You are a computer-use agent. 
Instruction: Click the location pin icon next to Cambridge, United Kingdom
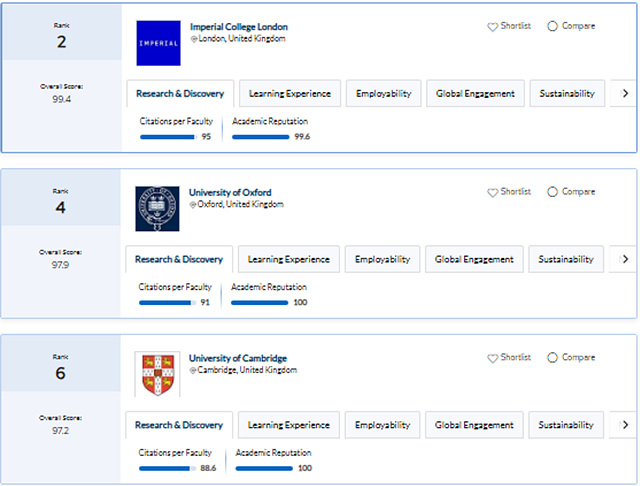pyautogui.click(x=193, y=371)
